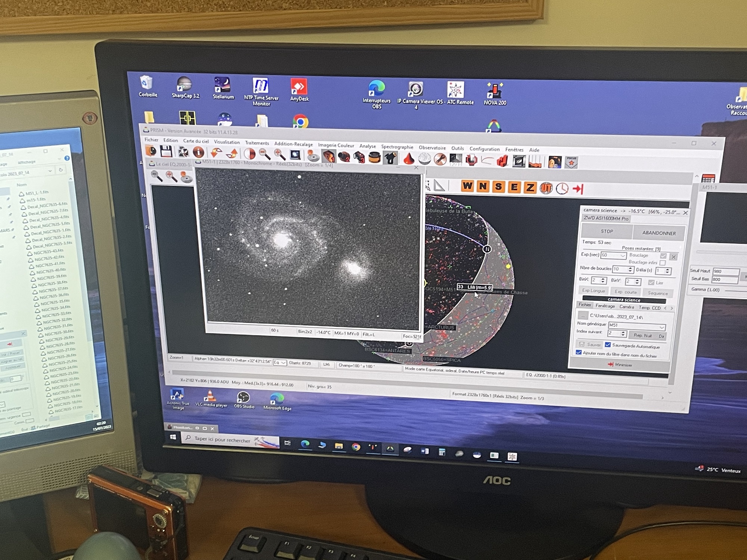747x560 pixels.
Task: Click the clock icon on sky chart toolbar
Action: [562, 189]
